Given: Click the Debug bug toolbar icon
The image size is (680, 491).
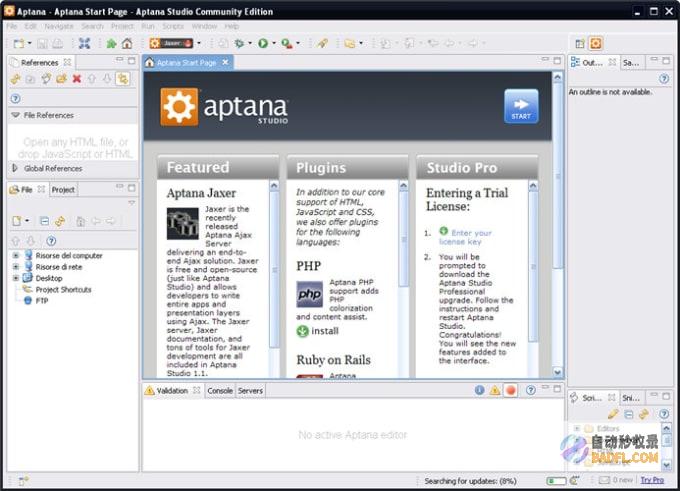Looking at the screenshot, I should tap(239, 43).
